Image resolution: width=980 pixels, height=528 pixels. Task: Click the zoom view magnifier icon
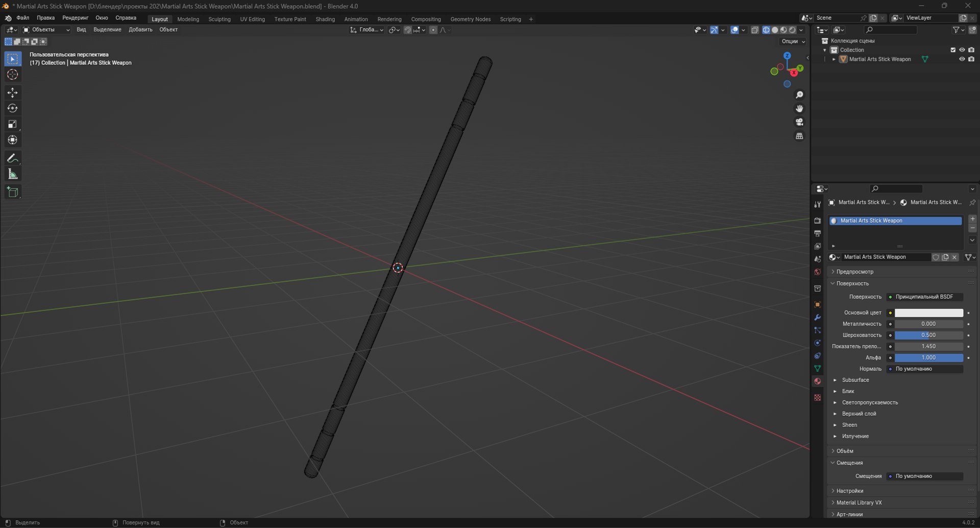pos(799,95)
